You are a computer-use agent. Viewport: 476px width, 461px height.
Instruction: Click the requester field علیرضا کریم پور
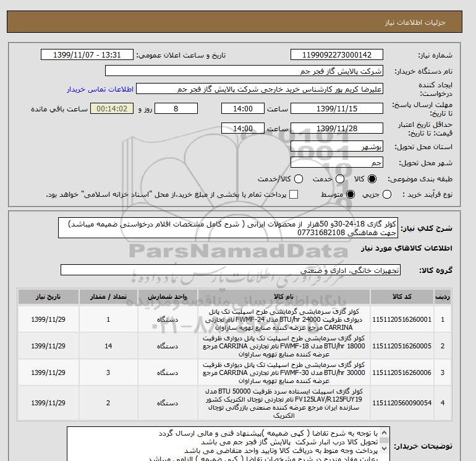(x=260, y=89)
